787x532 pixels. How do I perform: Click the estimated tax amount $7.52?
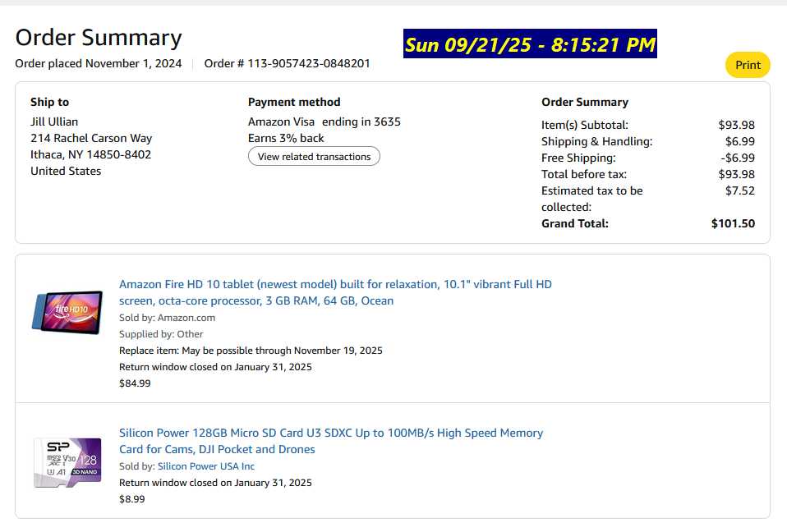741,190
